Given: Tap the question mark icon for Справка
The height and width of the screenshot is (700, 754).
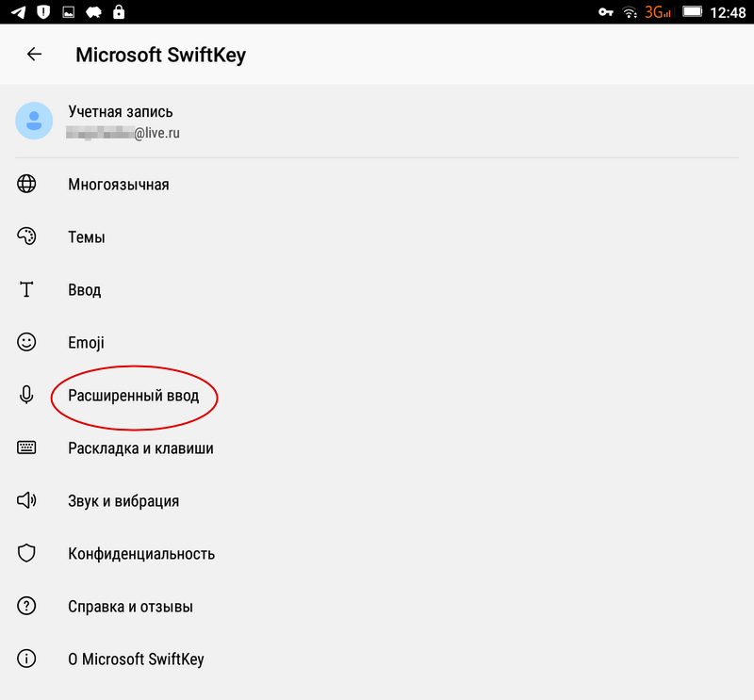Looking at the screenshot, I should click(x=26, y=606).
